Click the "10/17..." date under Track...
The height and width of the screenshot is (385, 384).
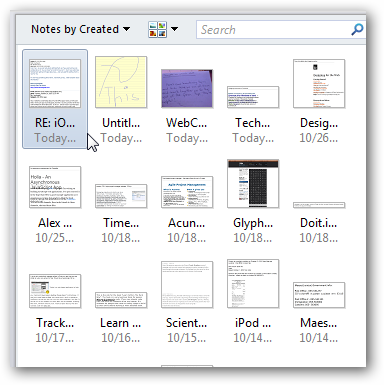55,338
